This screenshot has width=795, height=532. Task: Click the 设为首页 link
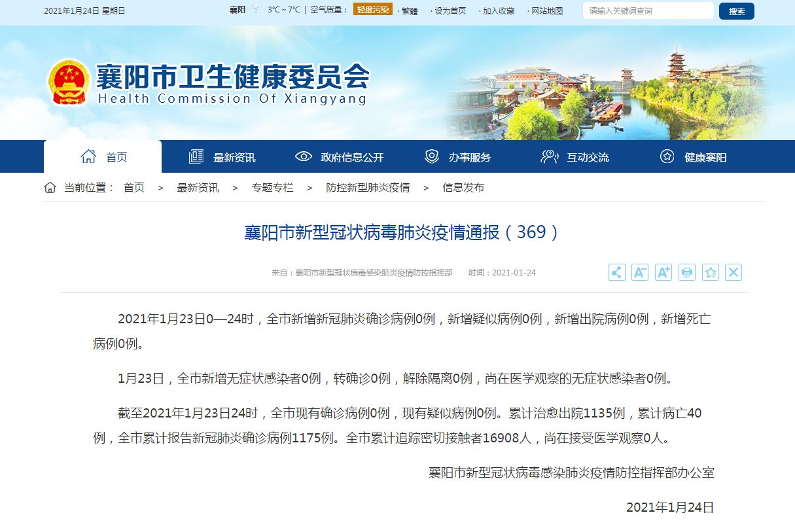tap(450, 11)
